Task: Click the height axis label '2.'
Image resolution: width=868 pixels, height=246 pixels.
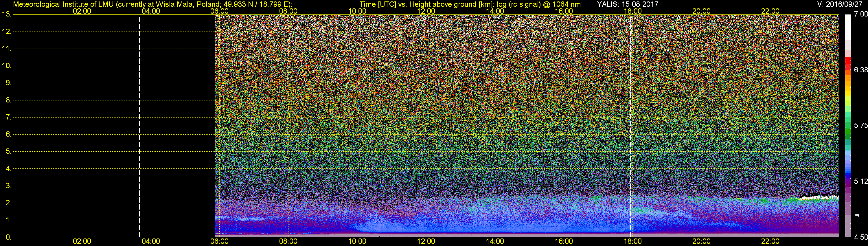Action: 8,203
